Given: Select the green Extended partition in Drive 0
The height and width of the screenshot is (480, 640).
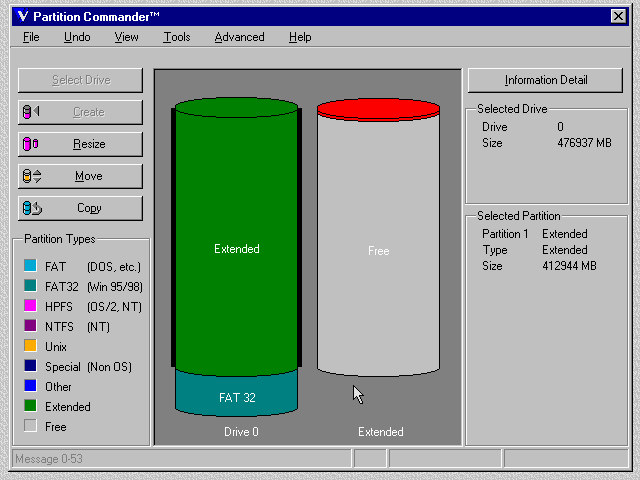Looking at the screenshot, I should (x=236, y=237).
